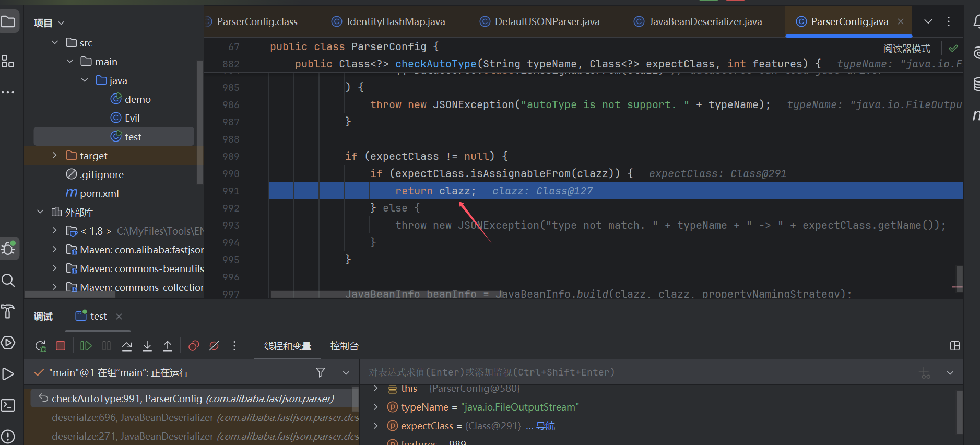Select the 线程和变量 tab
The width and height of the screenshot is (980, 445).
pyautogui.click(x=287, y=346)
